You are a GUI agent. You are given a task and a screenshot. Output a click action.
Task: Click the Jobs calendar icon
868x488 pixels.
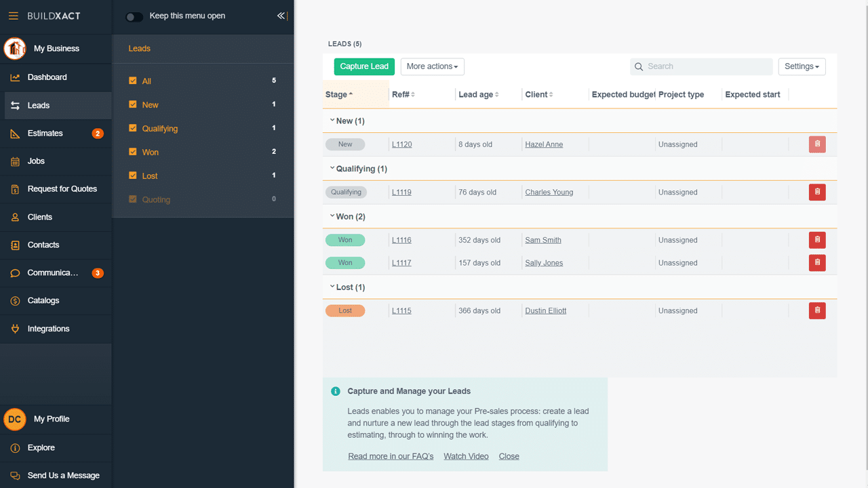[15, 161]
